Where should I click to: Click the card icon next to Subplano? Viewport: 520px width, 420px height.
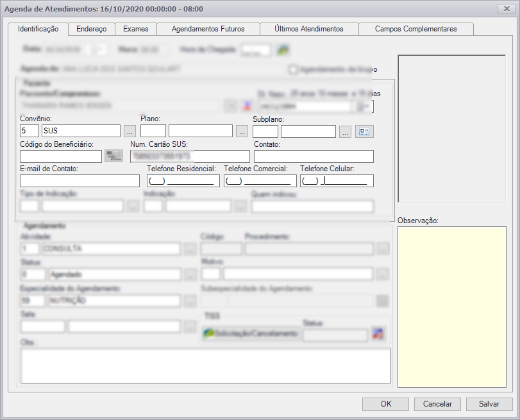pyautogui.click(x=364, y=131)
